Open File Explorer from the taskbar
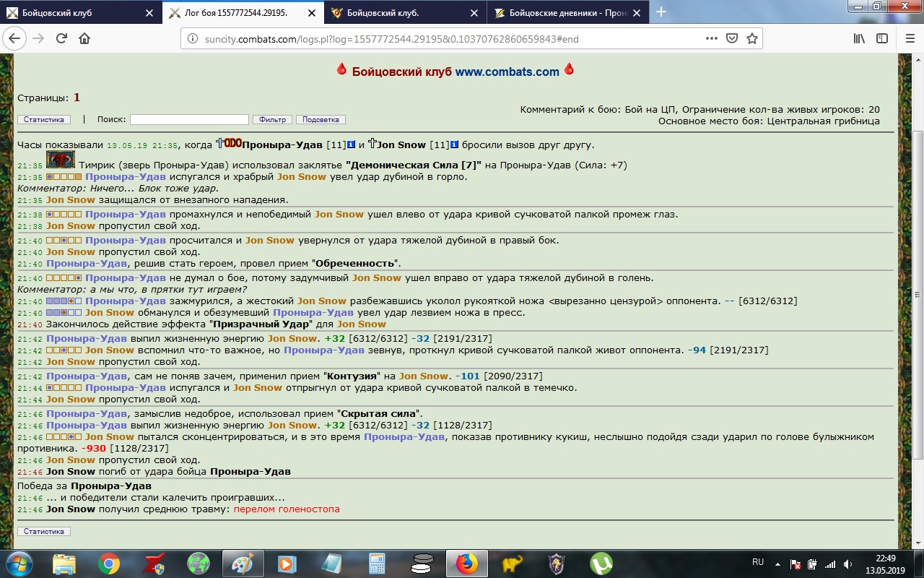 click(64, 563)
